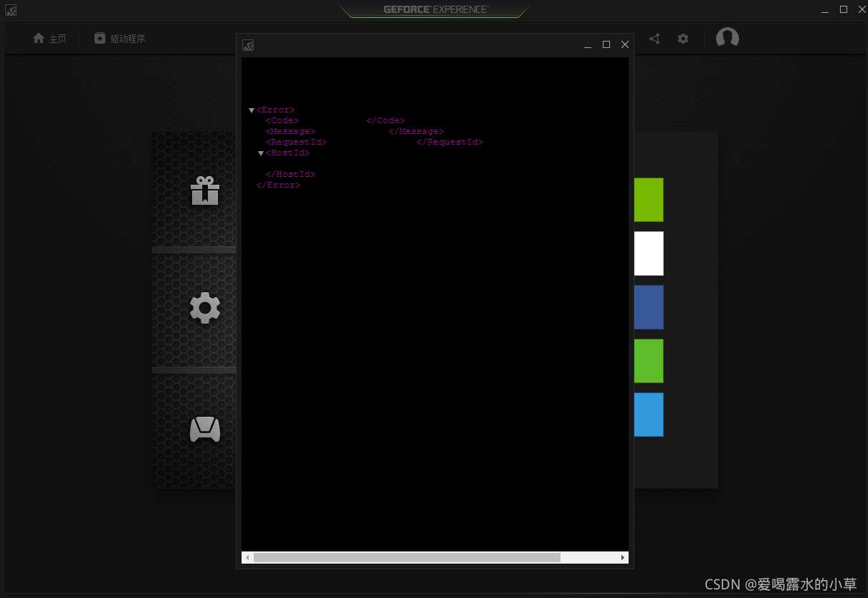Switch to the Drivers tab
The height and width of the screenshot is (598, 868).
click(x=120, y=39)
